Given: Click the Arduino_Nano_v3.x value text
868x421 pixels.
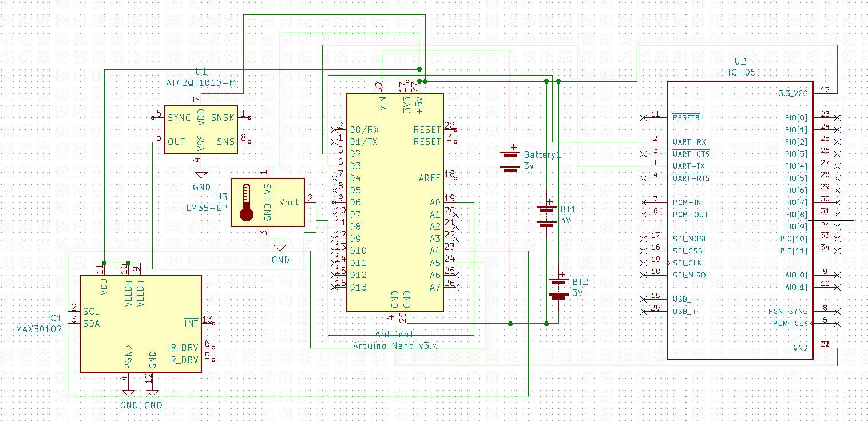Looking at the screenshot, I should 395,345.
